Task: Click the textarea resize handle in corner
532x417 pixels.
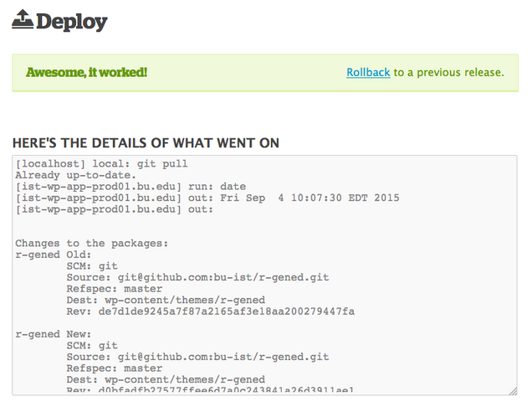Action: point(513,390)
